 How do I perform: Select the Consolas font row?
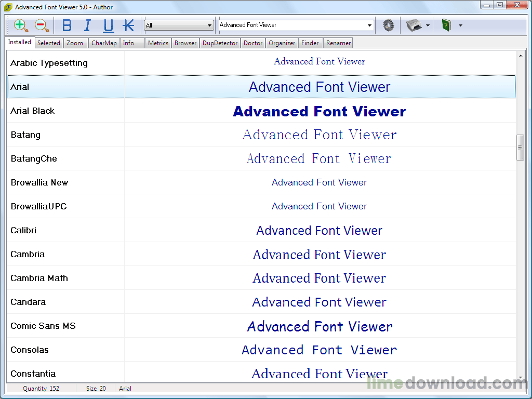[261, 350]
